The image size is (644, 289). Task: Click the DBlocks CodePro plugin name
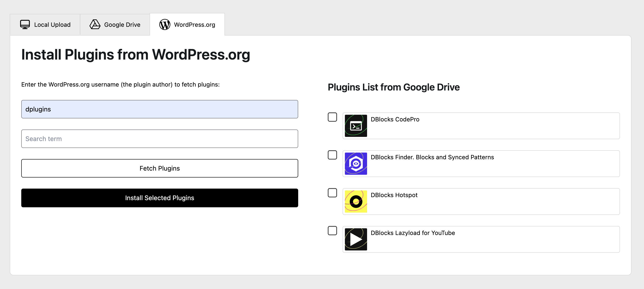(x=395, y=119)
